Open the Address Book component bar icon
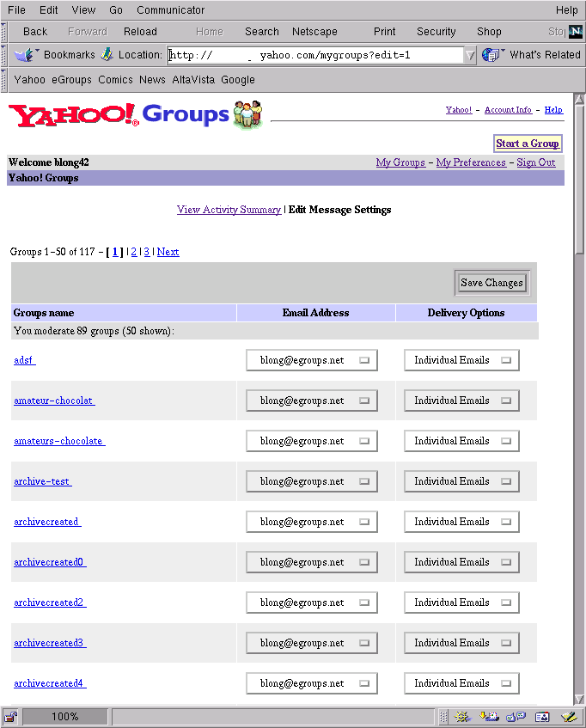586x728 pixels. coord(542,717)
